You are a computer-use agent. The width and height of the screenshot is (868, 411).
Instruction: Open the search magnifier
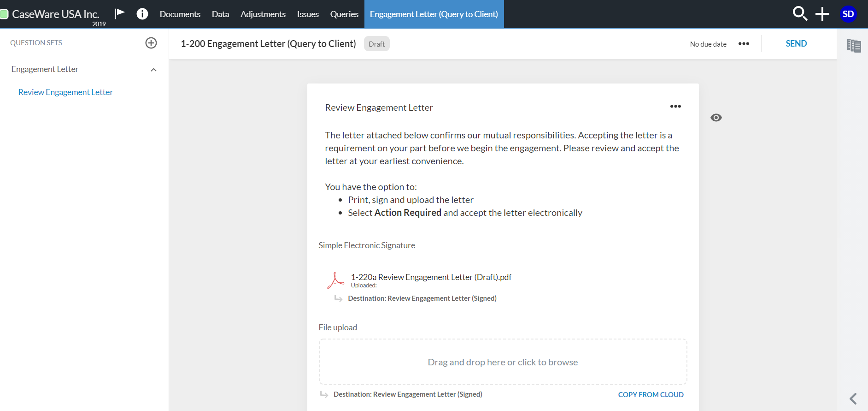(800, 14)
